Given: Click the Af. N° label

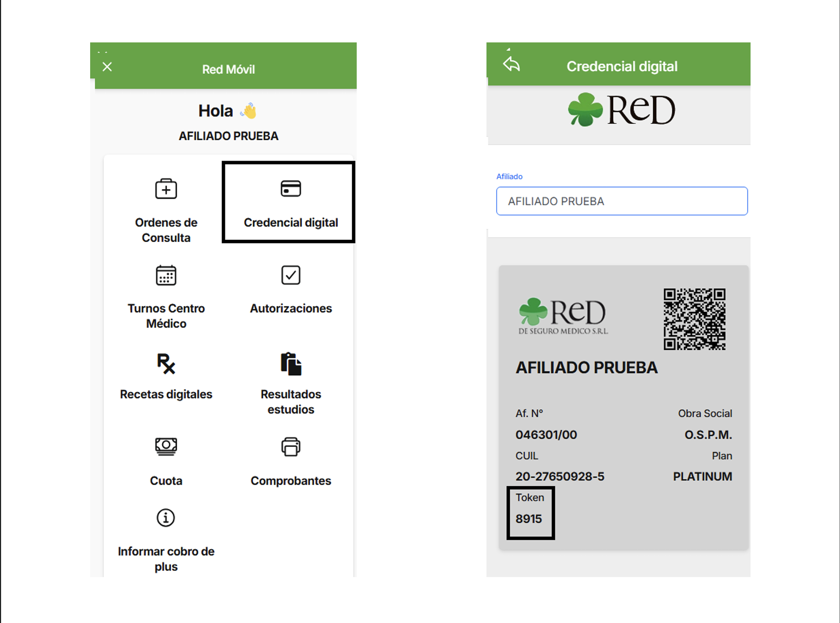Looking at the screenshot, I should click(x=529, y=414).
